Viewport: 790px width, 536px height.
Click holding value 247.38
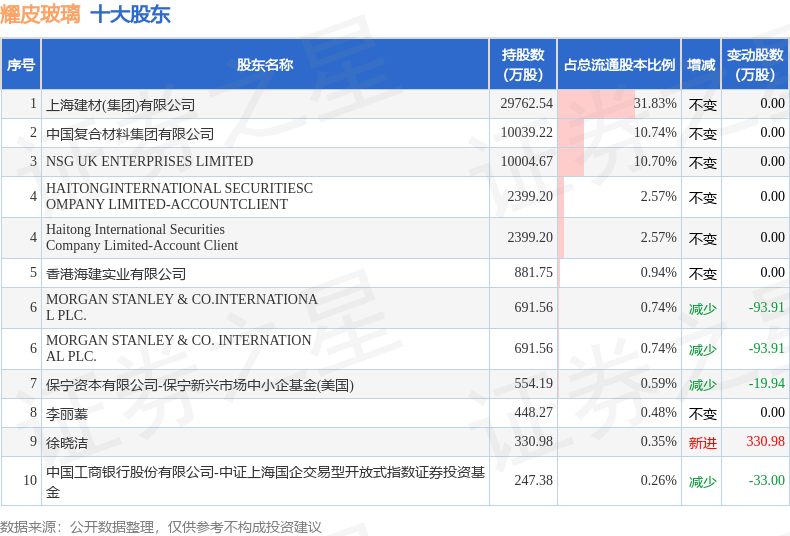[534, 480]
